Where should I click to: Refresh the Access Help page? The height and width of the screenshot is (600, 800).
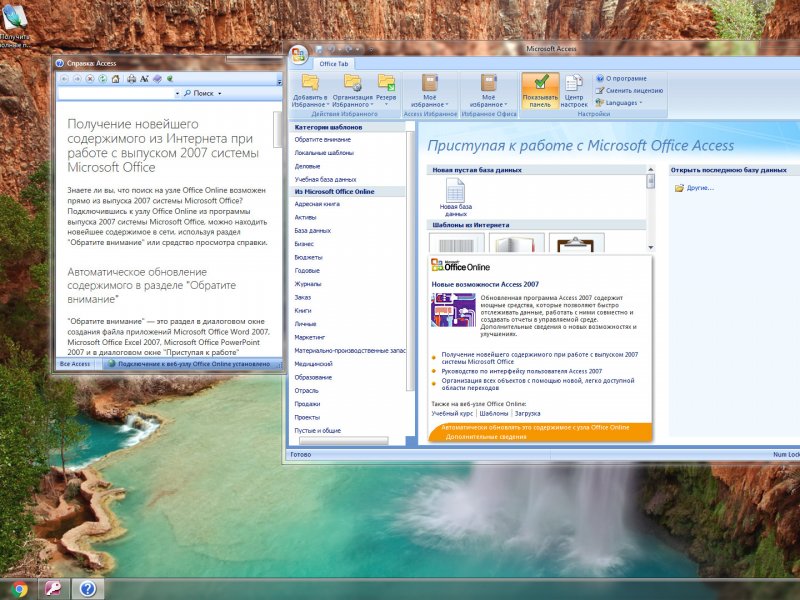(103, 79)
